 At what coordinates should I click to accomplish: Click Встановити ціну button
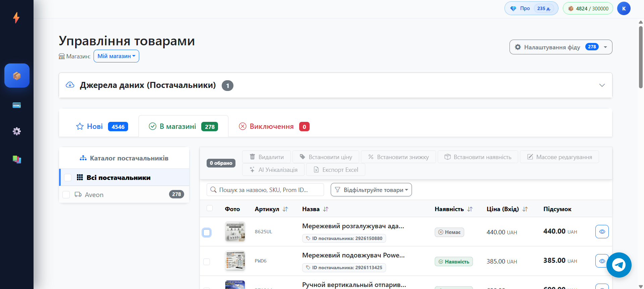click(x=326, y=157)
